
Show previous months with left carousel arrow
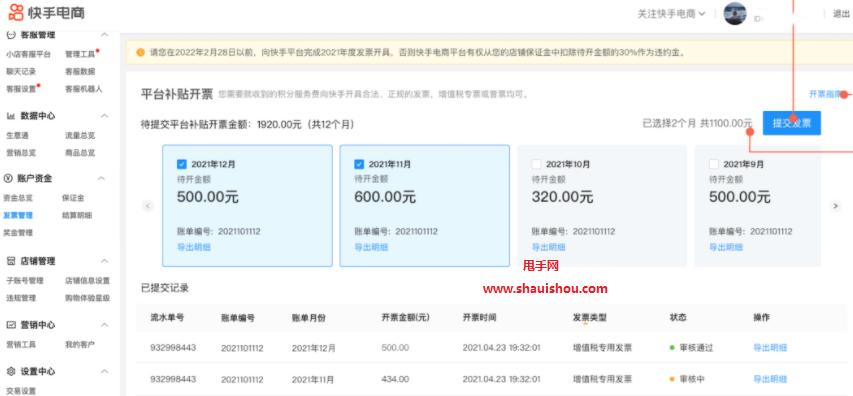click(147, 206)
